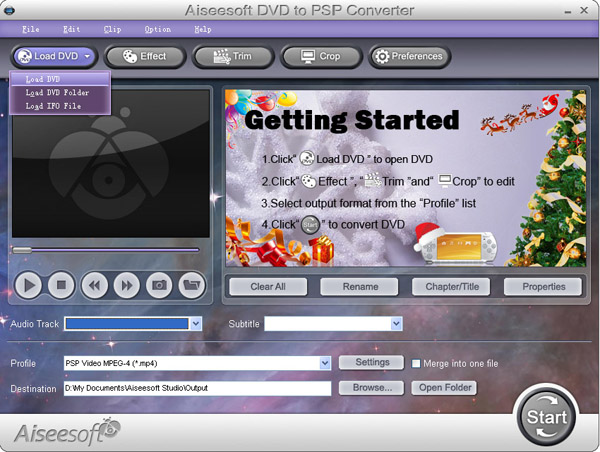Click the fast-forward playback button

pyautogui.click(x=127, y=285)
